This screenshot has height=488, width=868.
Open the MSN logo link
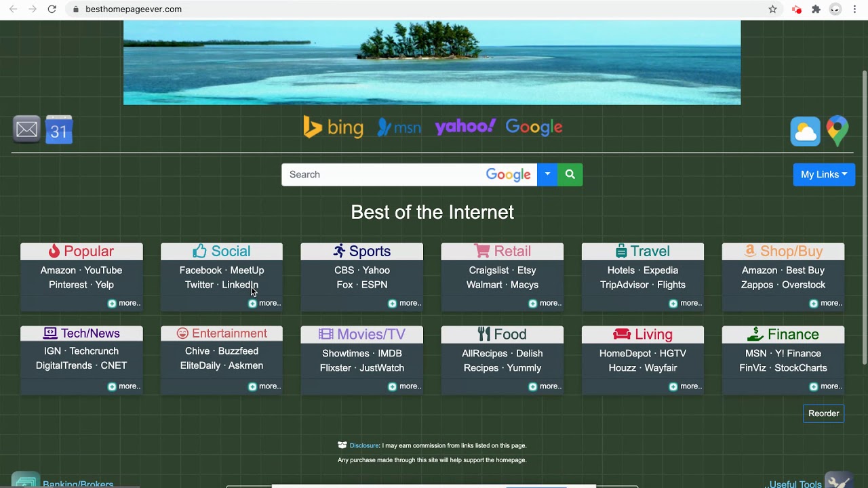point(399,127)
